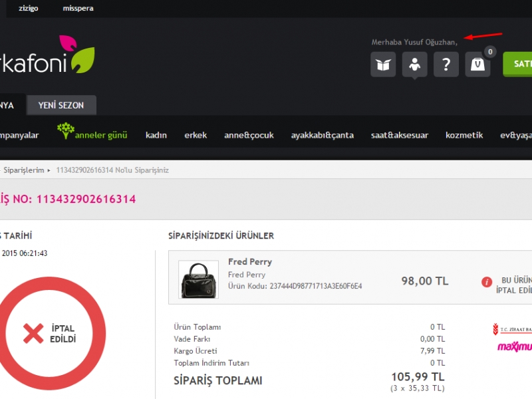Open the kadın category menu
Image resolution: width=532 pixels, height=399 pixels.
[156, 136]
